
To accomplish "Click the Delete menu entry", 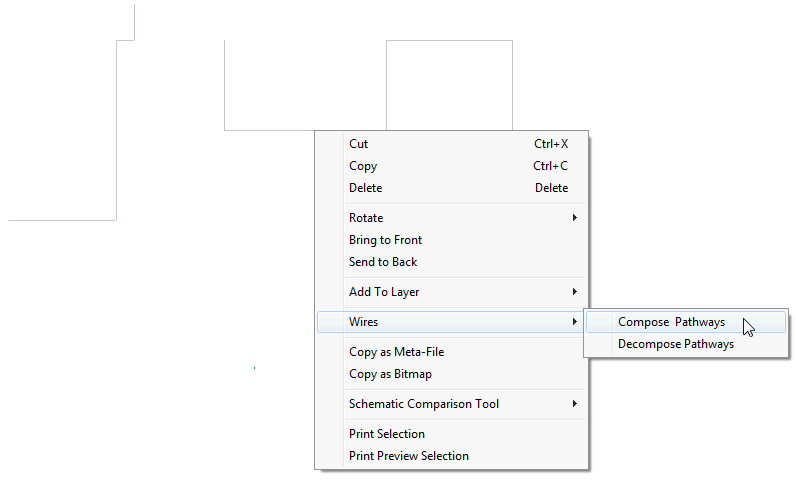I will click(365, 188).
